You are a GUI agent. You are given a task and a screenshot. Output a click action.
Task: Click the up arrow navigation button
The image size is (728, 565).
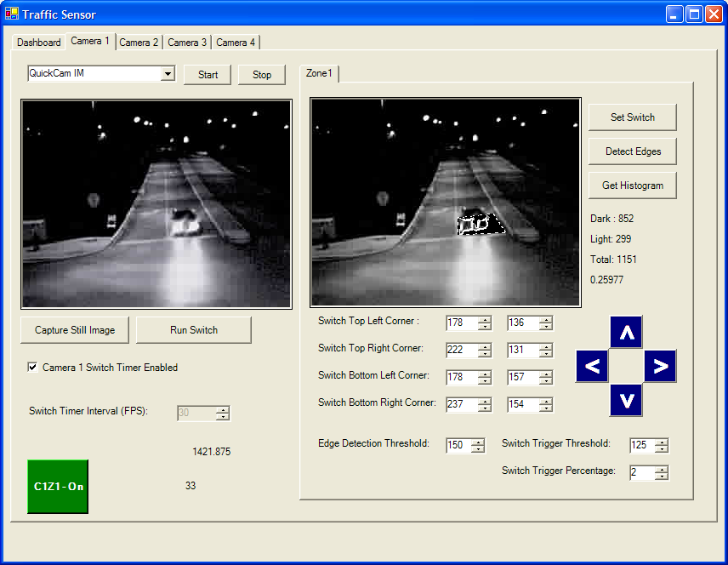[626, 332]
